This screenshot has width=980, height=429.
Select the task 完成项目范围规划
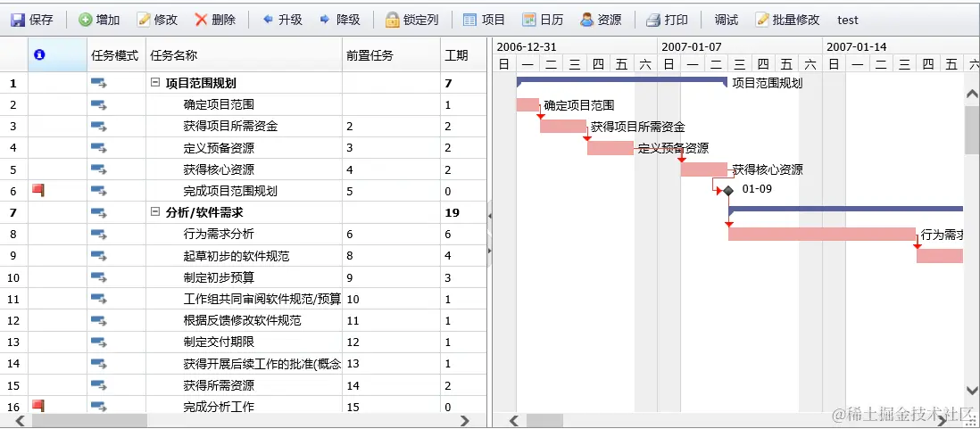click(230, 191)
